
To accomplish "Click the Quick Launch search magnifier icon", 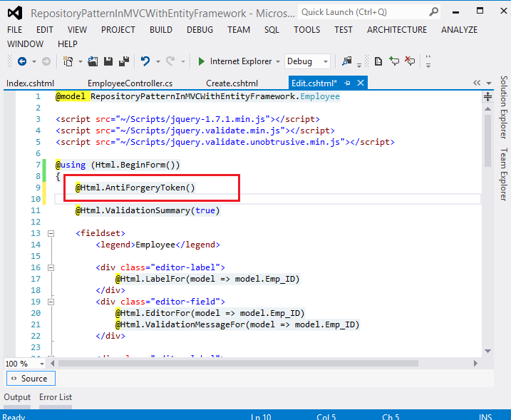I will (433, 12).
